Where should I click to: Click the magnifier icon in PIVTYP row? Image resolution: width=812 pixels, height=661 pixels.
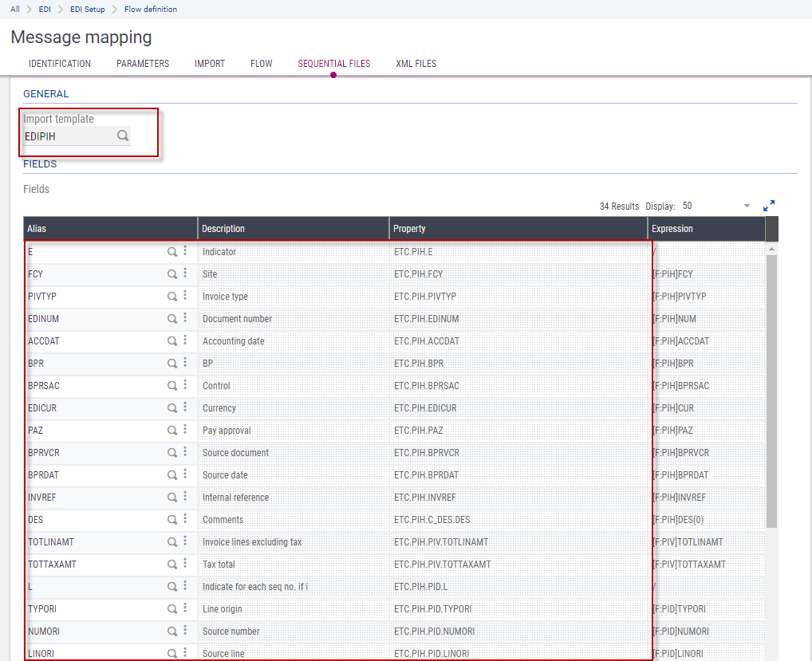pyautogui.click(x=171, y=296)
